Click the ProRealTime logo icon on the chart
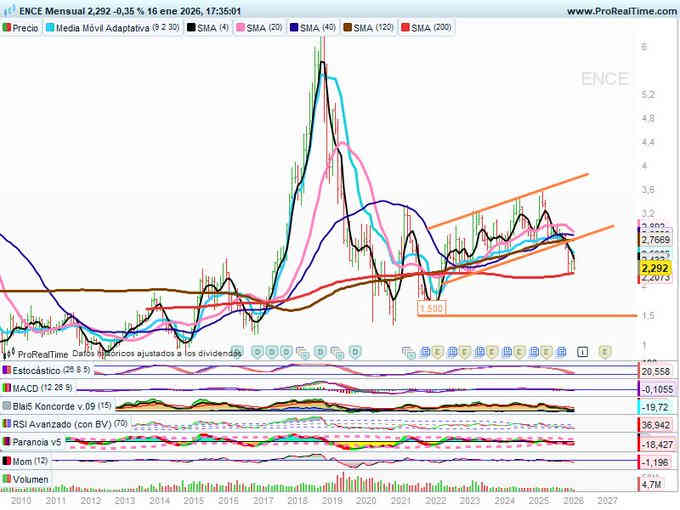This screenshot has height=510, width=680. [x=10, y=354]
